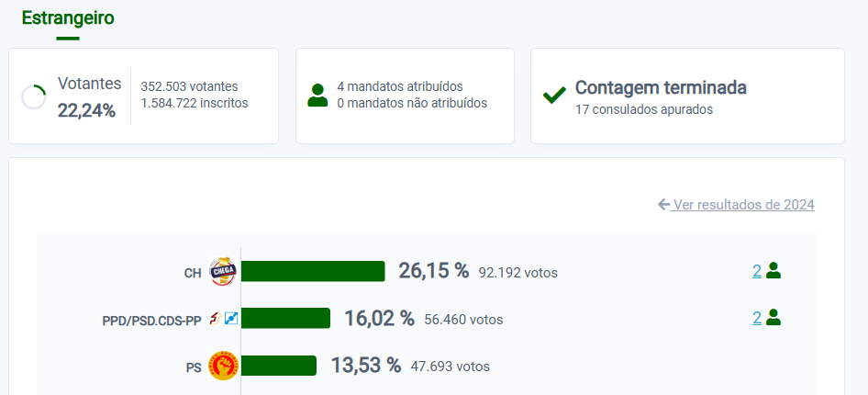Click the CH green vote bar
Image resolution: width=868 pixels, height=395 pixels.
[x=312, y=271]
